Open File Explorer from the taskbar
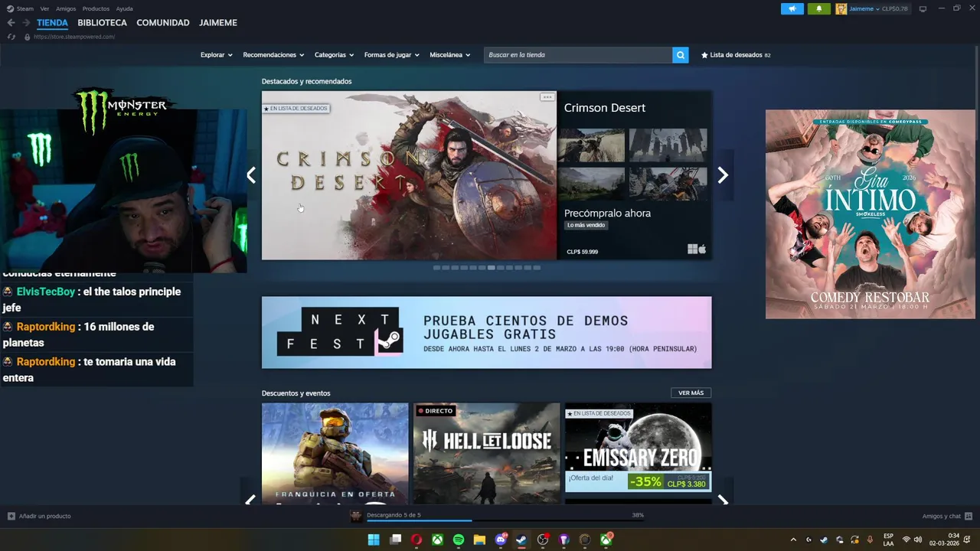This screenshot has width=980, height=551. click(x=479, y=540)
